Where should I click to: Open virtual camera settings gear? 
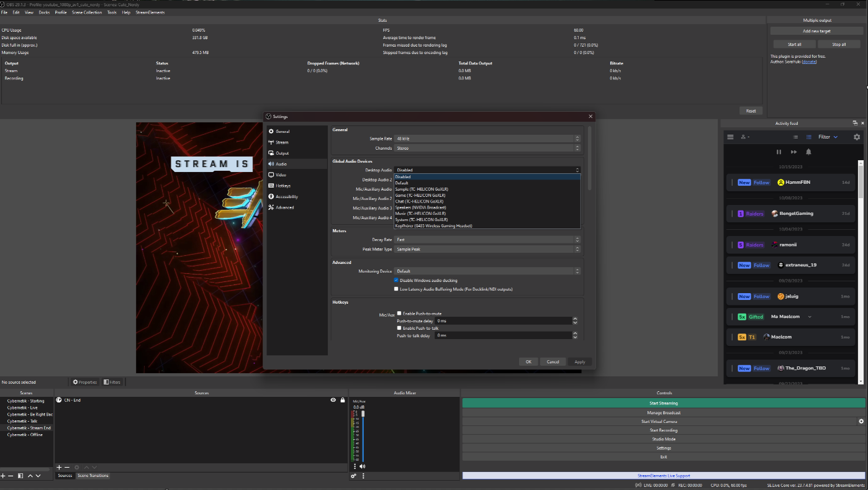861,422
